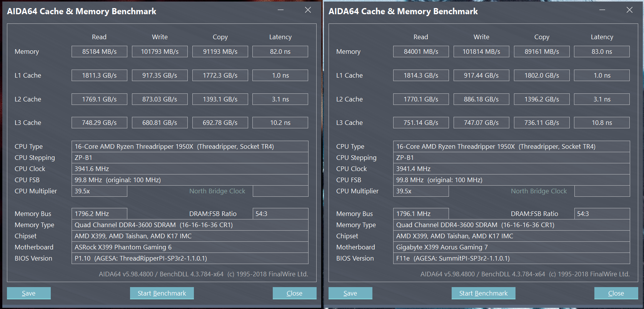Select L2 Cache Read value 1770.1 GB/s
The image size is (644, 309).
click(421, 99)
